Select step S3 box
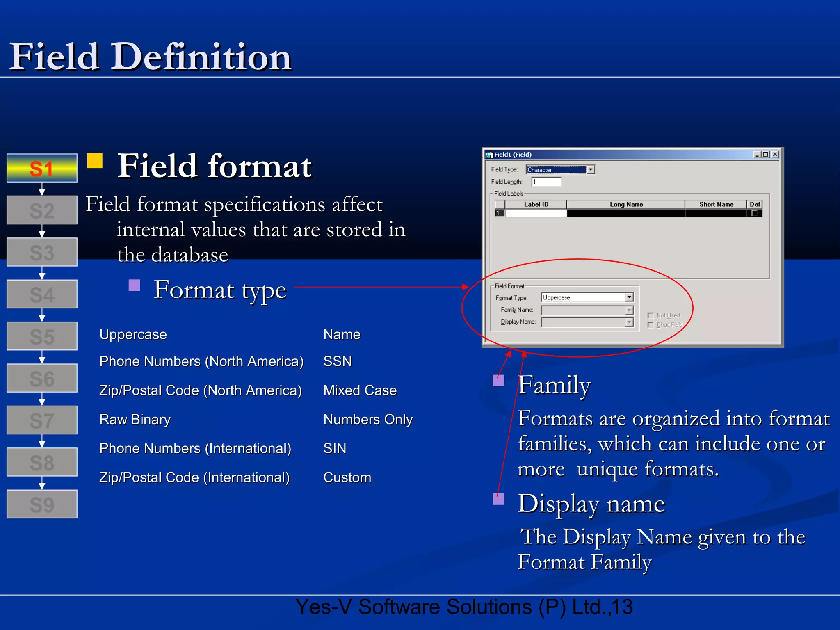840x630 pixels. [x=42, y=252]
